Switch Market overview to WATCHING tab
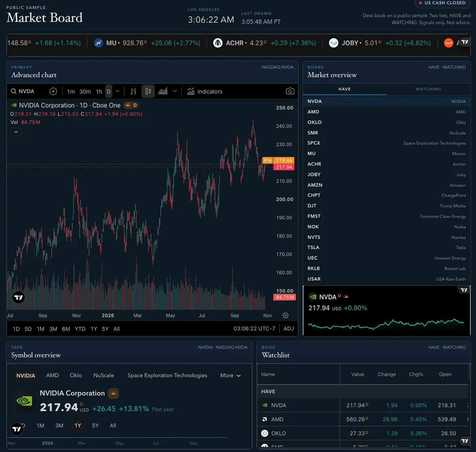This screenshot has width=476, height=452. [428, 89]
